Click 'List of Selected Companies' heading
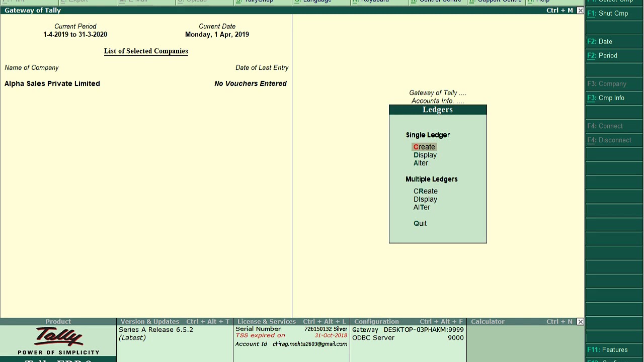This screenshot has height=362, width=644. point(146,51)
